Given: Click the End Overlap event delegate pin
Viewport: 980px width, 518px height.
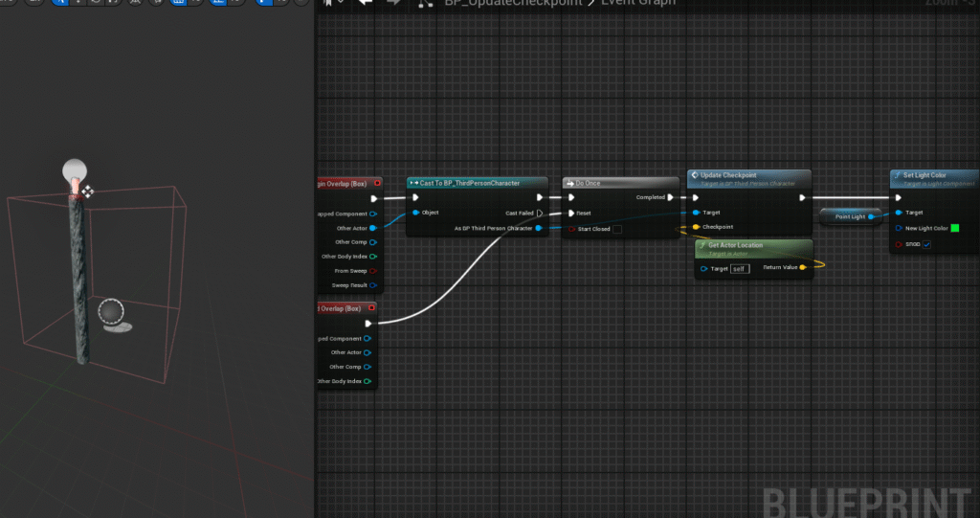Looking at the screenshot, I should 370,308.
